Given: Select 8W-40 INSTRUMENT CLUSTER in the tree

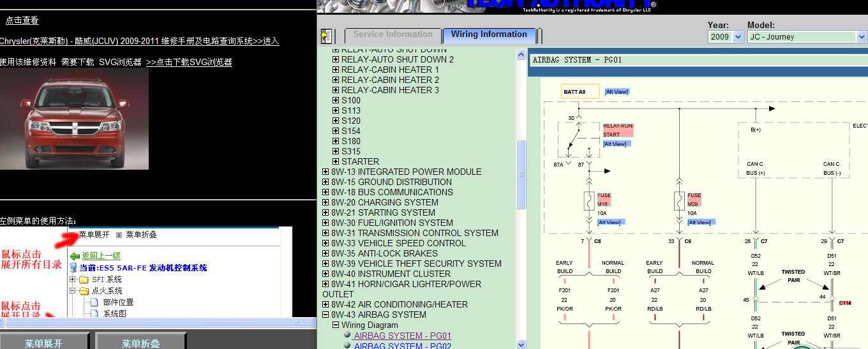Looking at the screenshot, I should (391, 274).
